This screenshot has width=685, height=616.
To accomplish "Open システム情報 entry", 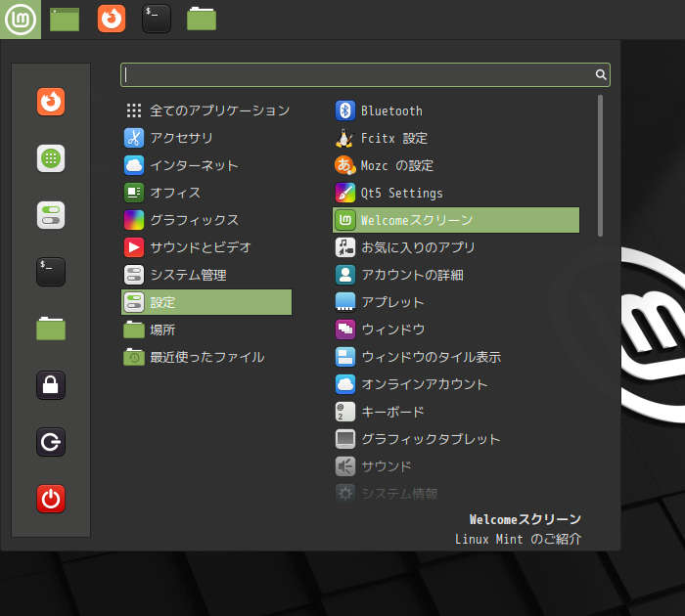I will click(456, 494).
